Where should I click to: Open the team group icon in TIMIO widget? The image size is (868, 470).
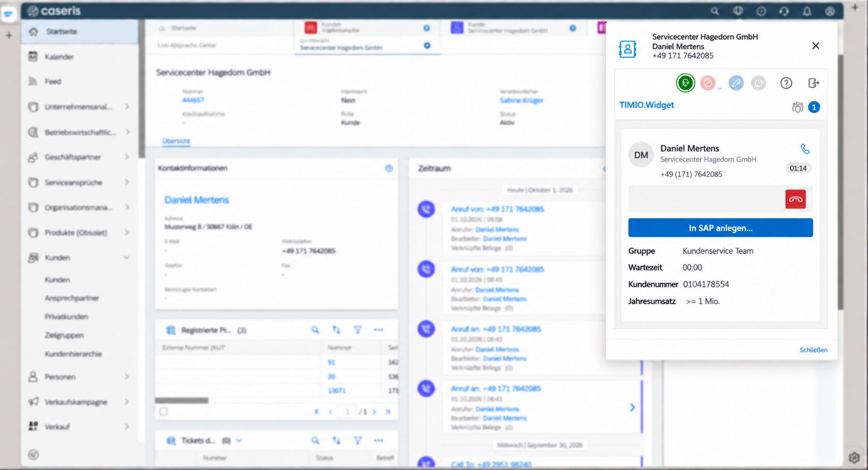click(797, 107)
